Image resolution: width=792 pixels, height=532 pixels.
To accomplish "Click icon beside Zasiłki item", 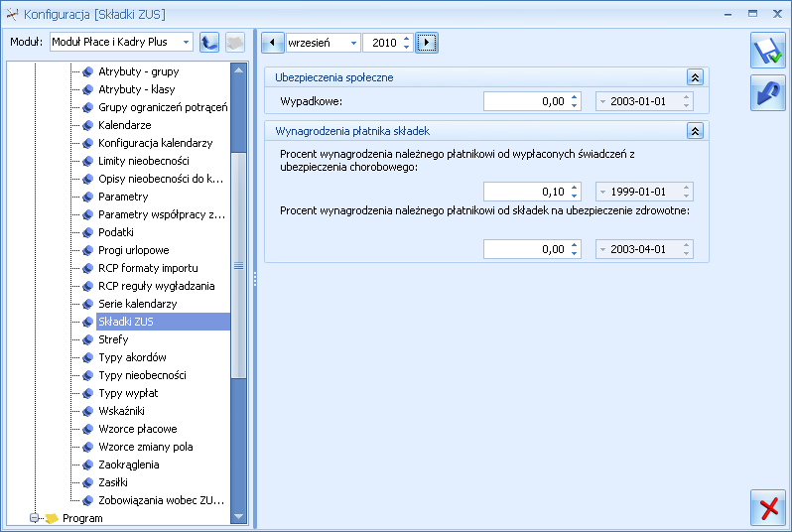I will click(88, 482).
